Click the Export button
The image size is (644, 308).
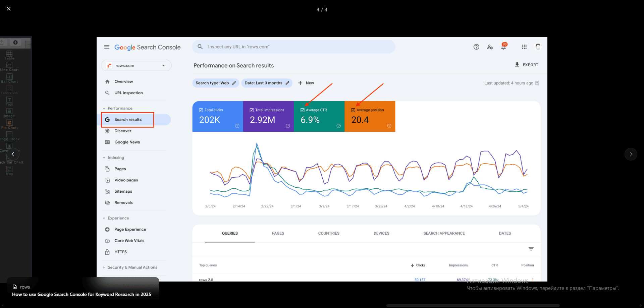coord(526,65)
